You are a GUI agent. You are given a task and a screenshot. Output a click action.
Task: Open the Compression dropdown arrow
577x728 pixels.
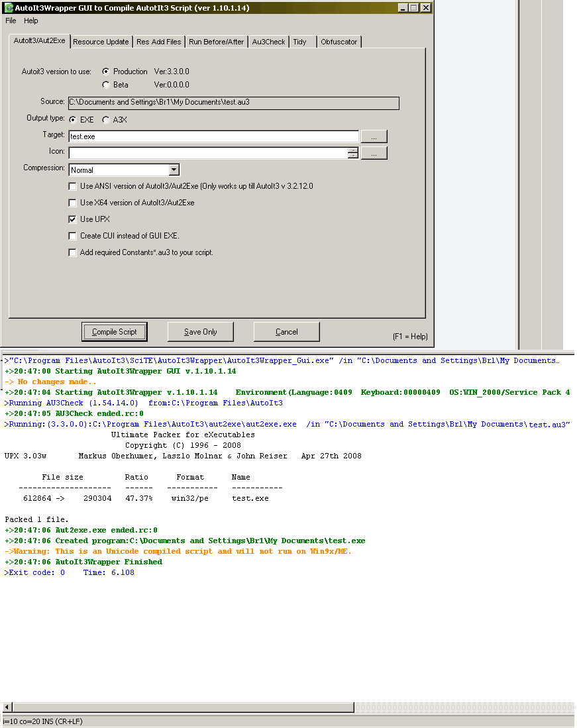tap(174, 170)
